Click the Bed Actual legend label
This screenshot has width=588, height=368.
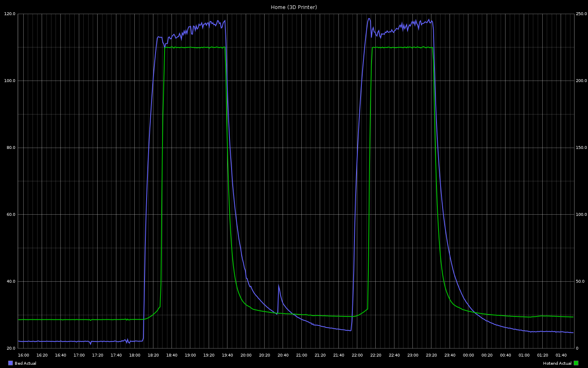pos(25,363)
